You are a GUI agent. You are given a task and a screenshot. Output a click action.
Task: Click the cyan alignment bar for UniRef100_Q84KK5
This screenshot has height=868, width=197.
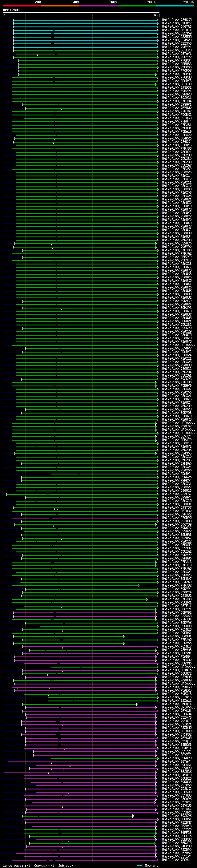point(86,20)
